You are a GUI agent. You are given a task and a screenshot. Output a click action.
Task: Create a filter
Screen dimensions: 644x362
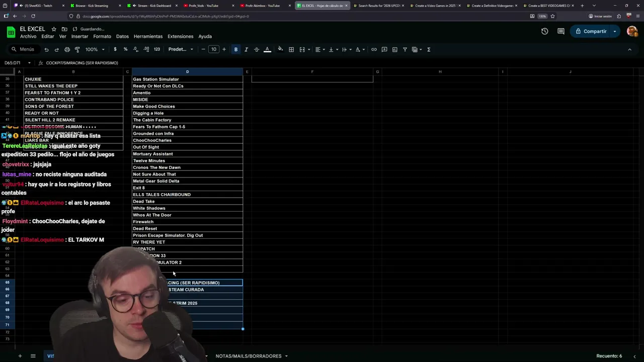point(405,49)
